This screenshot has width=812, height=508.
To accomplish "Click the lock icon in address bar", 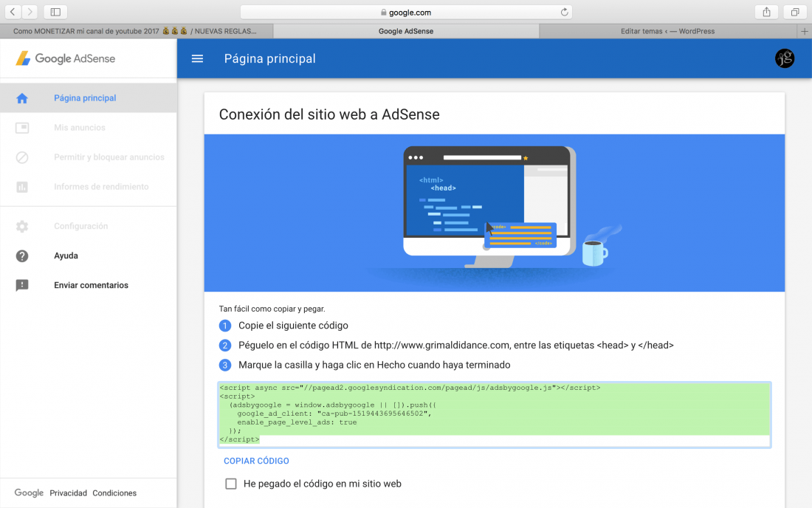I will tap(383, 12).
